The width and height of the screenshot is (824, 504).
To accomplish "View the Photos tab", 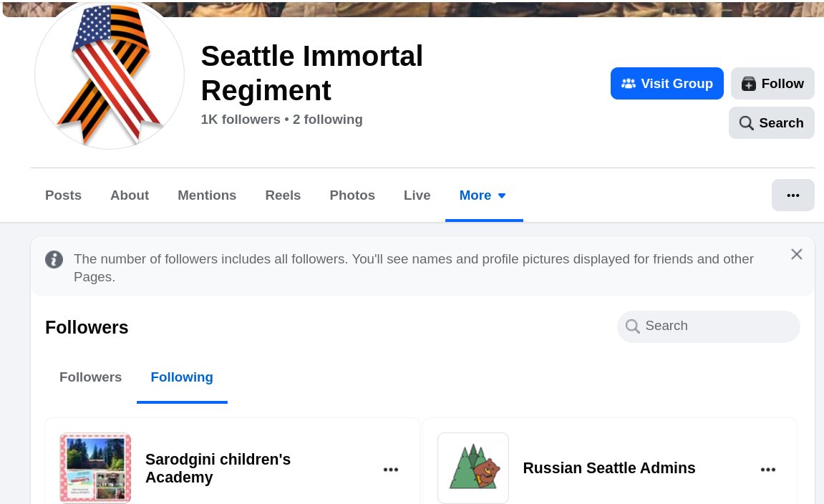I will (x=352, y=195).
